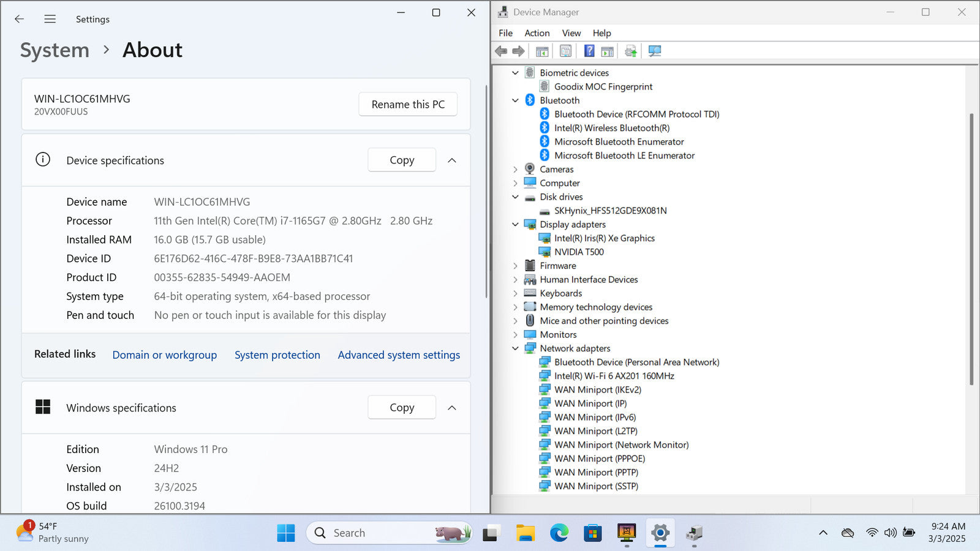Select Bluetooth Device (RFCOMM Protocol TDI)

tap(636, 114)
